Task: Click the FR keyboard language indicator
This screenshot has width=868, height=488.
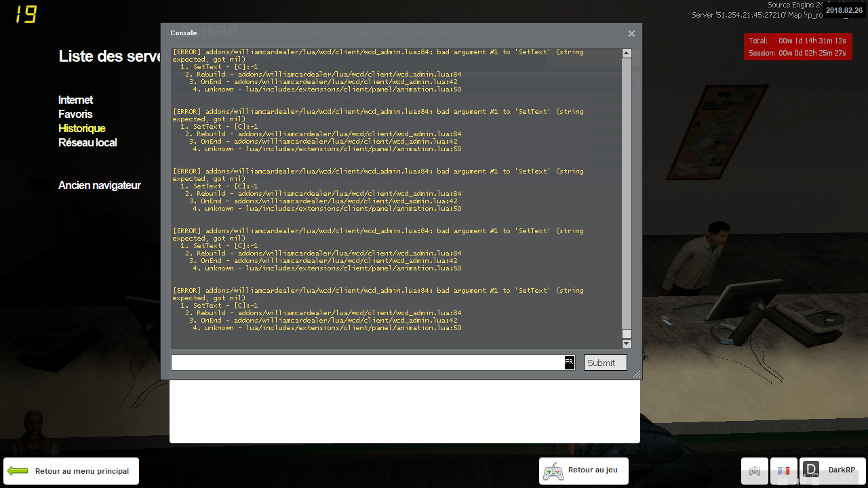Action: click(x=570, y=363)
